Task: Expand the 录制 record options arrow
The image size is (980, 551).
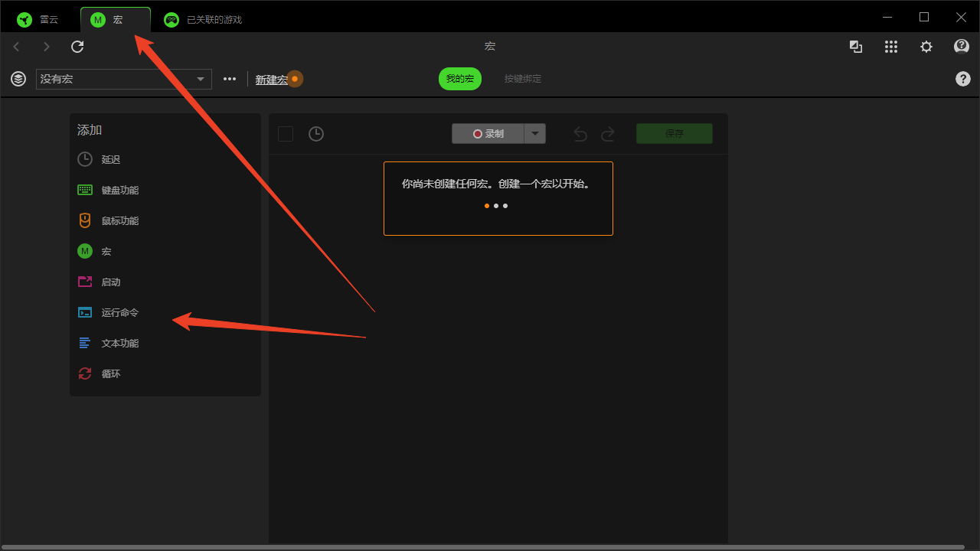Action: pos(535,134)
